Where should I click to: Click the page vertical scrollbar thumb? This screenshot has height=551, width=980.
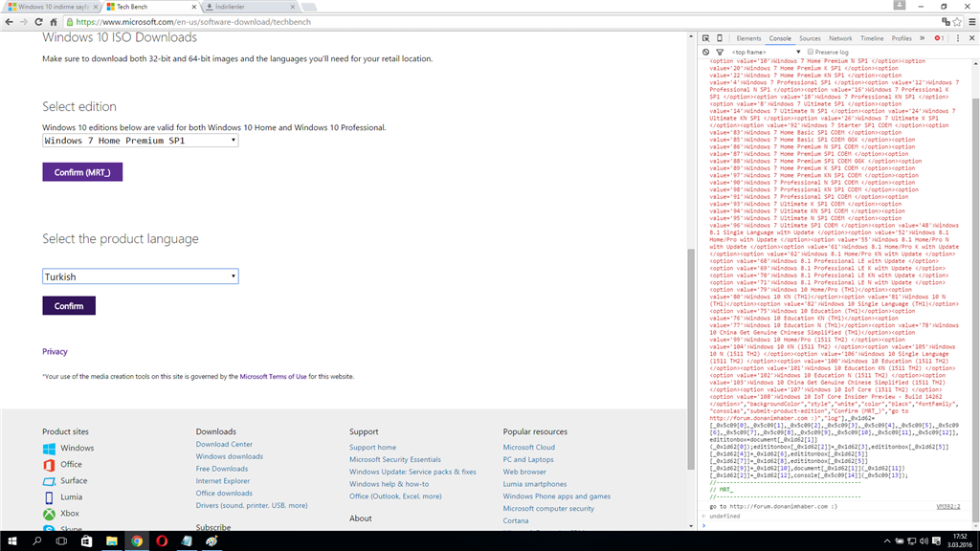tap(691, 360)
